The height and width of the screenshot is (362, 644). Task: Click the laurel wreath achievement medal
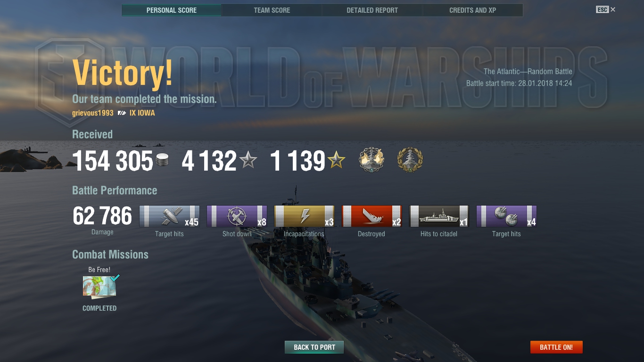pos(410,160)
